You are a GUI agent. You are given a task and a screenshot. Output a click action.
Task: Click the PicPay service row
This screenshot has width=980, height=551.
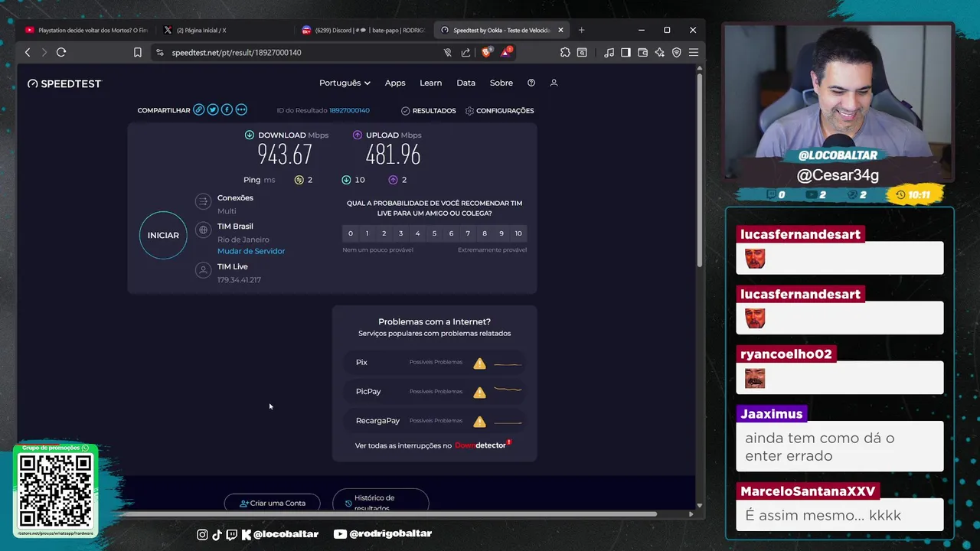[x=435, y=392]
